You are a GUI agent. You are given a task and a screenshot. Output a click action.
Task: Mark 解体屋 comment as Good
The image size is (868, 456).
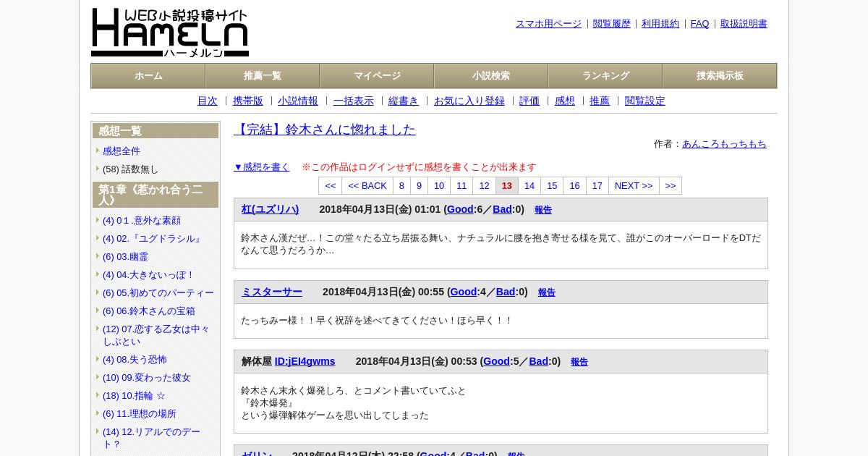(x=496, y=362)
